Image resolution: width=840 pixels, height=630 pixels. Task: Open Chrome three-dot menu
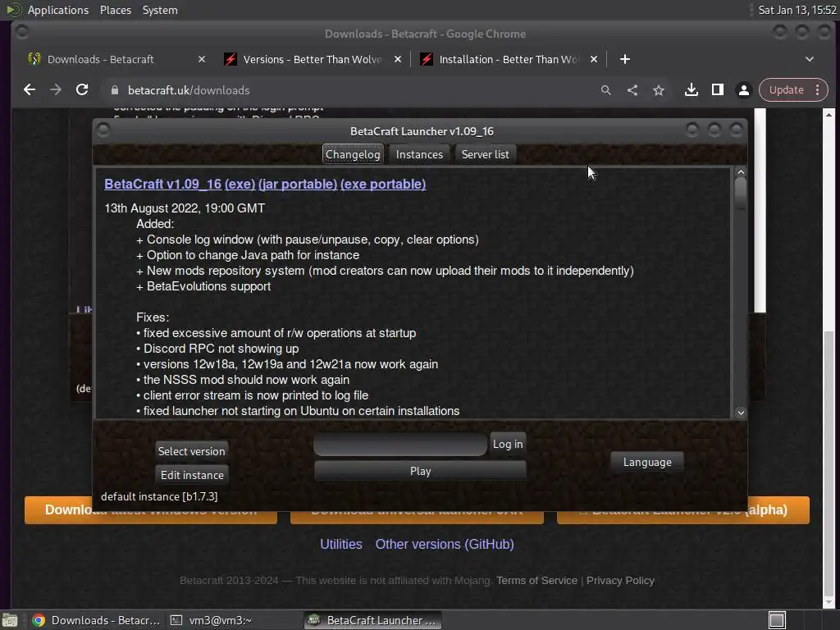[818, 90]
